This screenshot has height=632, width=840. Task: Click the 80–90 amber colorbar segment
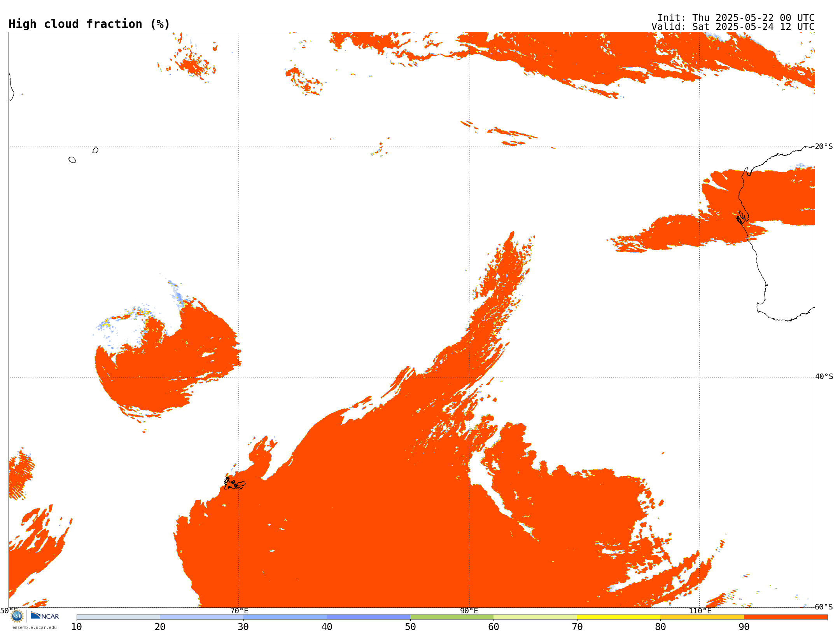click(x=702, y=617)
